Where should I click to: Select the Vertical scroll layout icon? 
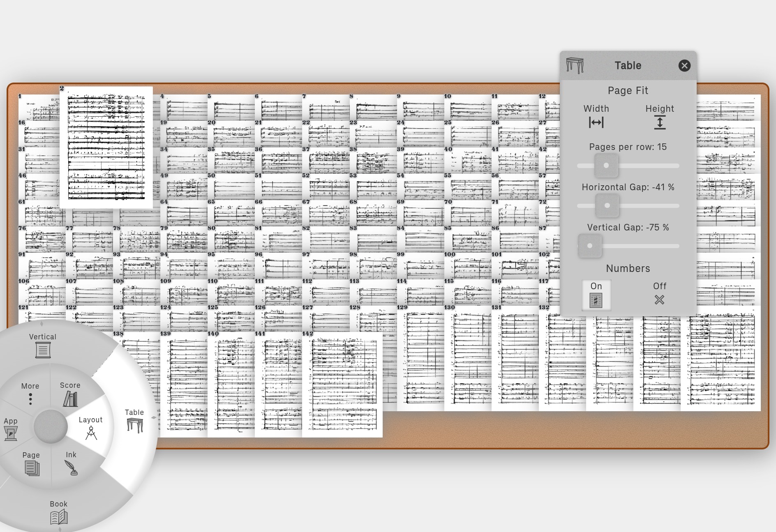click(43, 350)
